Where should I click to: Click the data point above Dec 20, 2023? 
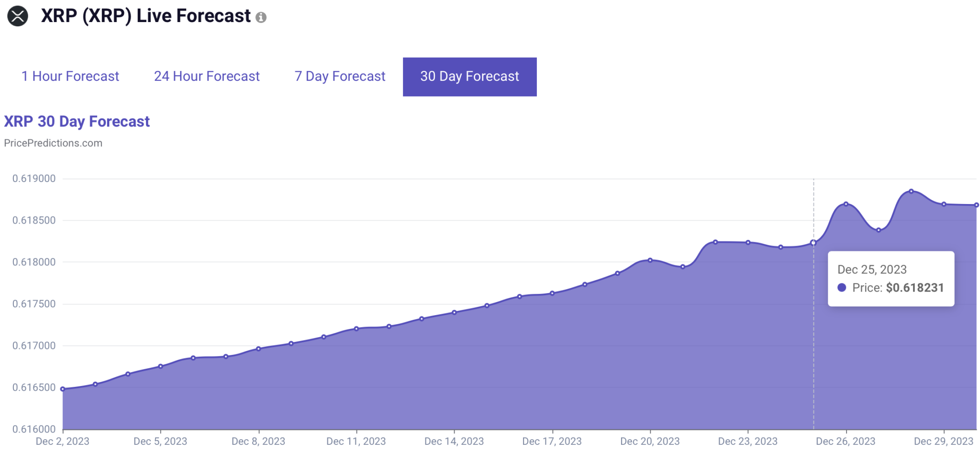[x=650, y=260]
